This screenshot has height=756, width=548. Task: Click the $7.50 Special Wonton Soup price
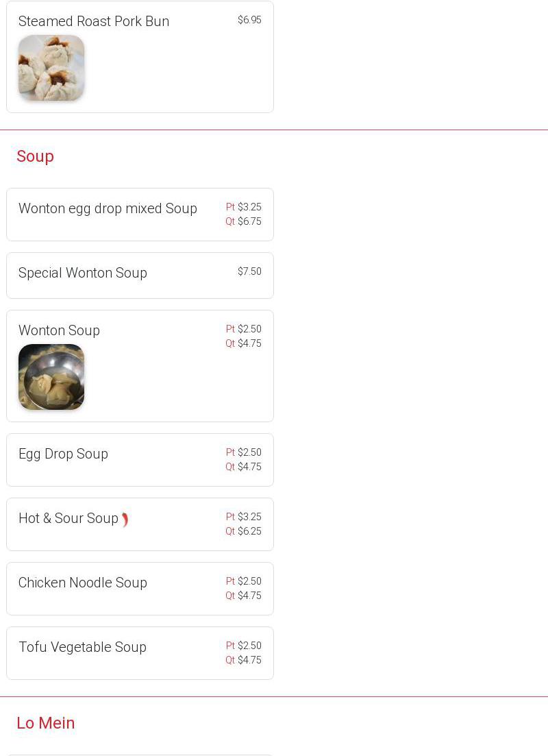point(249,271)
